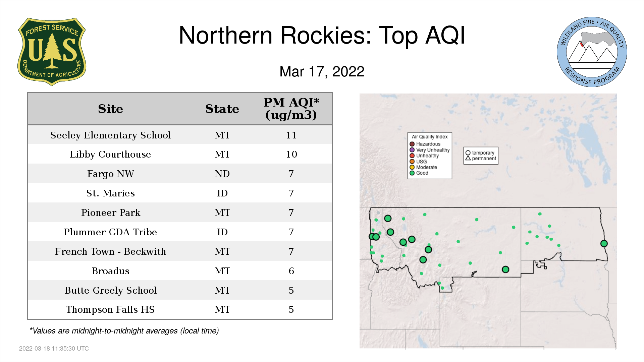Click the US Forest Service shield logo
Image resolution: width=644 pixels, height=362 pixels.
point(52,52)
